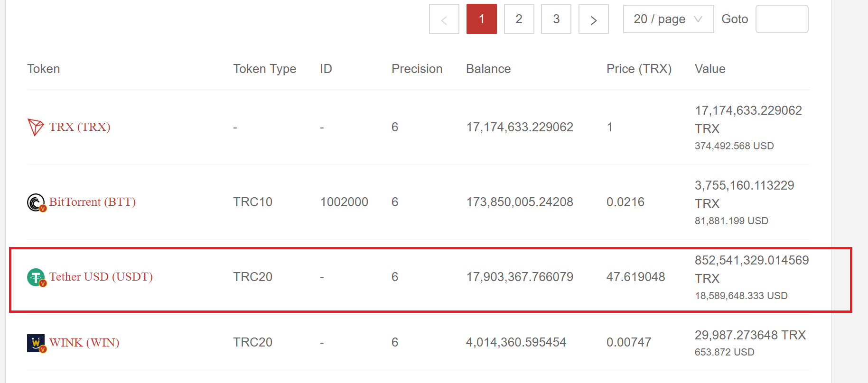Click the Goto page number field
Screen dimensions: 868x383
coord(782,19)
